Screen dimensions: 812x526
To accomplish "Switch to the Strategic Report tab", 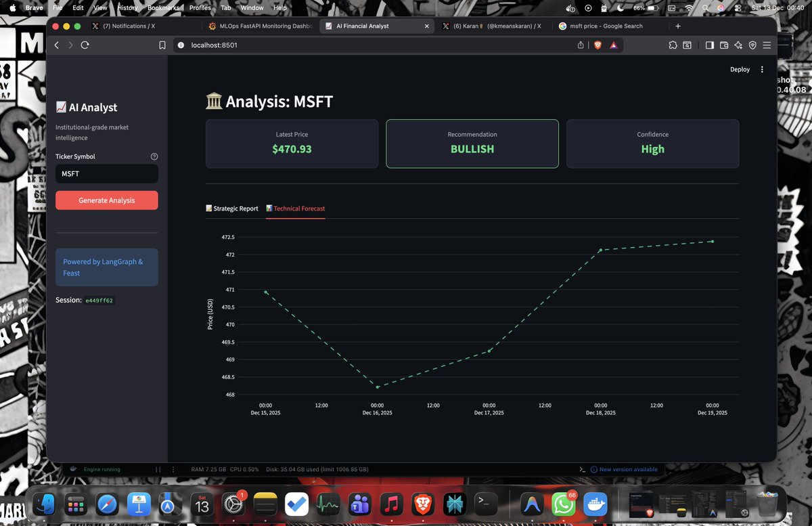I will coord(232,209).
